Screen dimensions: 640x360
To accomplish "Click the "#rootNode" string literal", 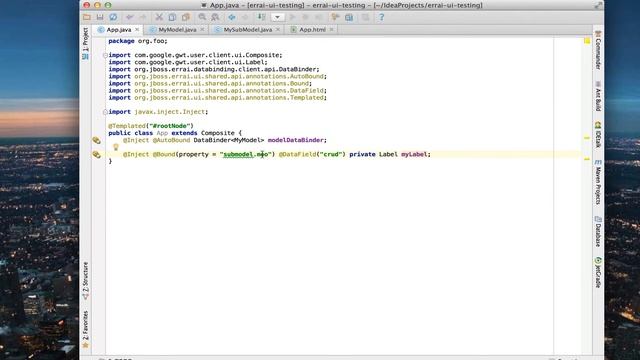I will pyautogui.click(x=169, y=126).
